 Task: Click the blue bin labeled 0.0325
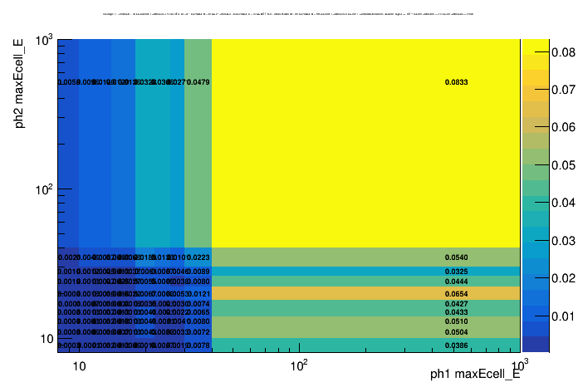click(456, 272)
